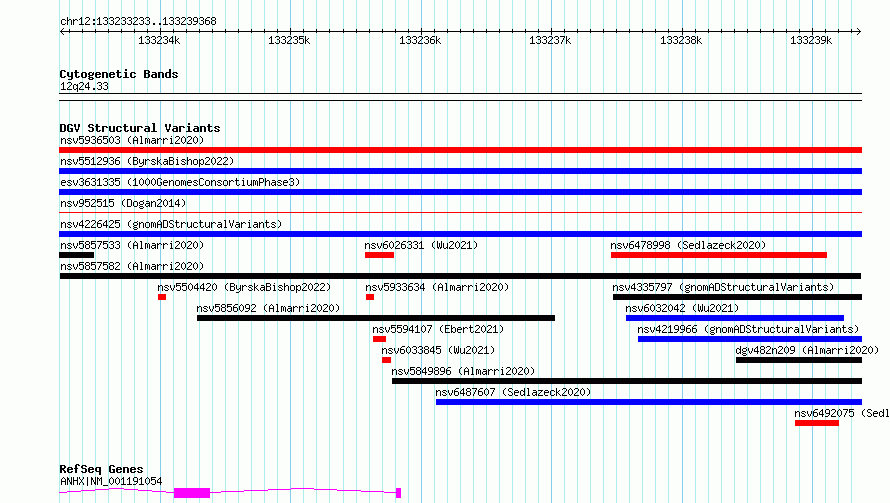Click the small red mark under nsv5933634
This screenshot has width=890, height=503.
click(370, 297)
